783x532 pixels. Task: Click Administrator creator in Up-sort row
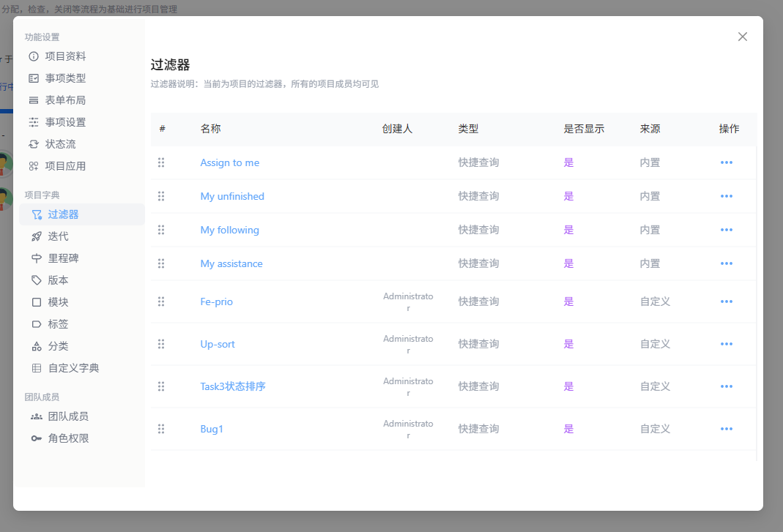pos(408,345)
